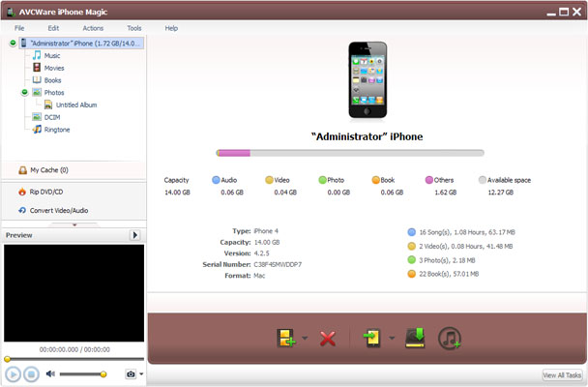
Task: Click the black preview video area
Action: [x=73, y=293]
